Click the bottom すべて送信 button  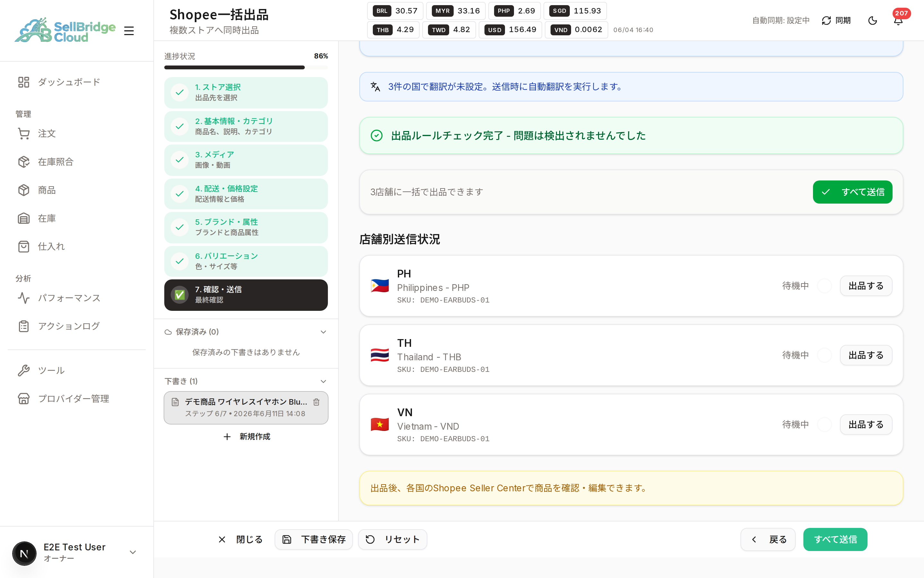[x=835, y=539]
